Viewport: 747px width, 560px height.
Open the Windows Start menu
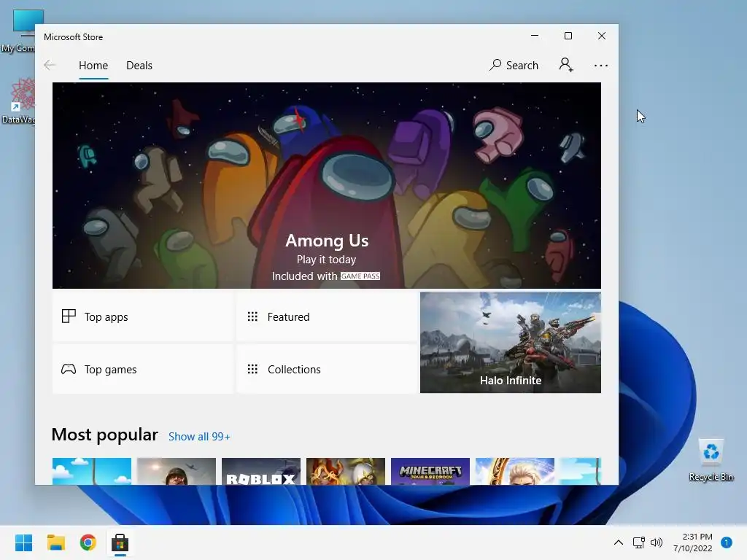(x=24, y=542)
